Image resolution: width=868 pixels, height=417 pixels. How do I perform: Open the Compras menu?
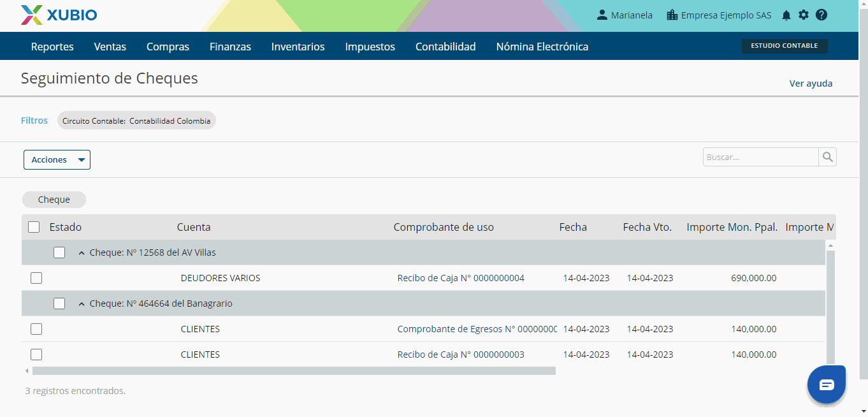tap(168, 47)
